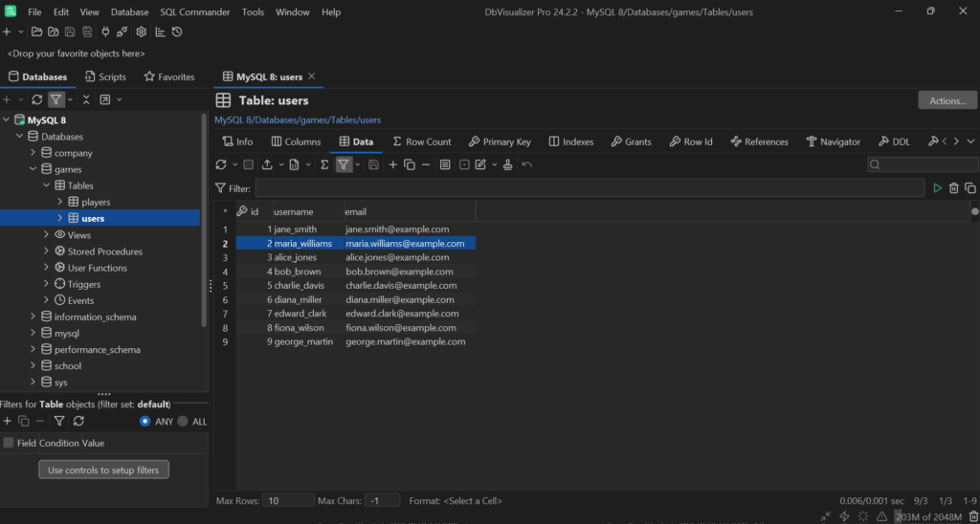Expand the players table node
This screenshot has height=524, width=980.
coord(60,202)
